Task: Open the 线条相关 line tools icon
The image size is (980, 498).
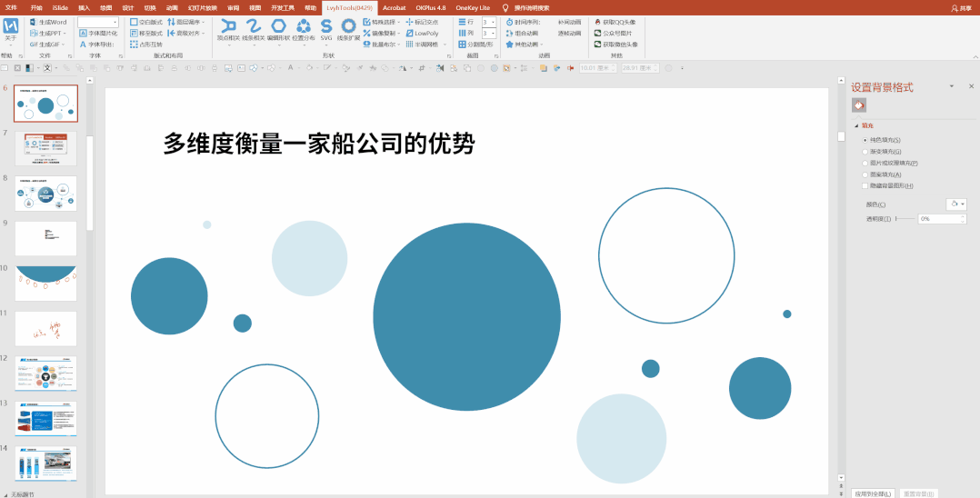Action: point(253,26)
